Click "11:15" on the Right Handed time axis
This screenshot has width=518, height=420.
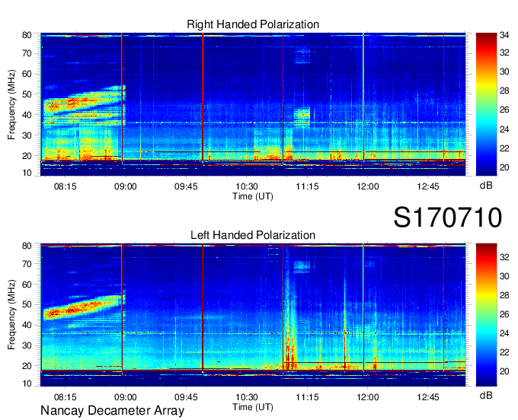click(x=307, y=186)
